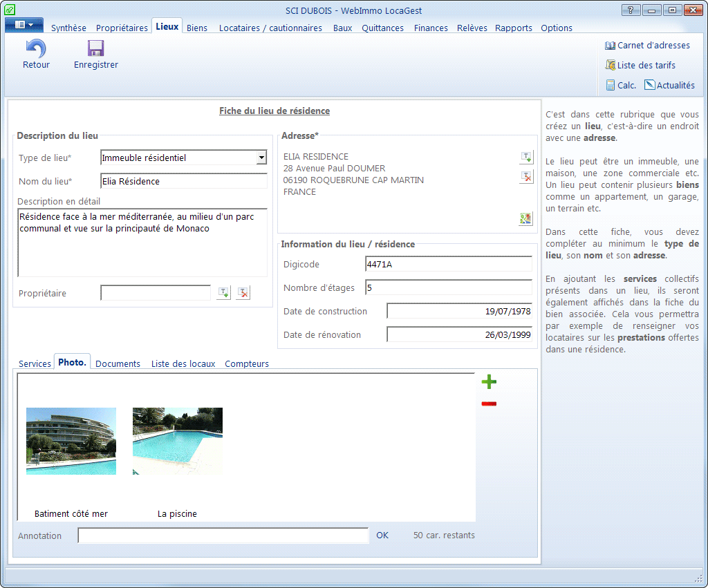Remove photo with red minus icon
This screenshot has height=588, width=708.
click(489, 404)
